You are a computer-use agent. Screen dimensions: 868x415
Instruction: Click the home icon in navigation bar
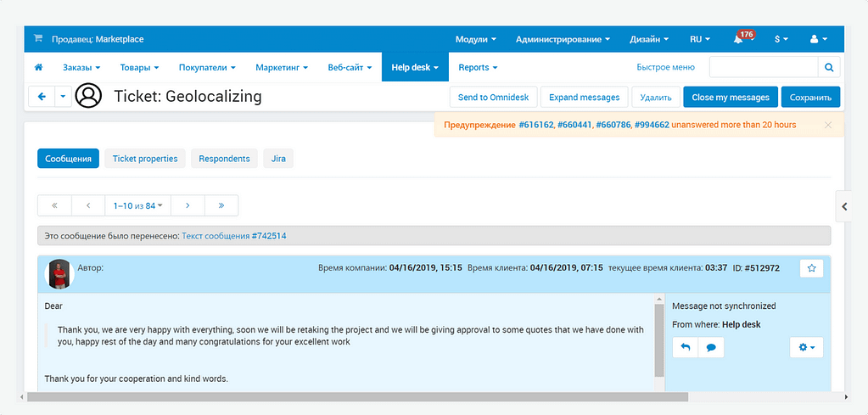click(38, 67)
